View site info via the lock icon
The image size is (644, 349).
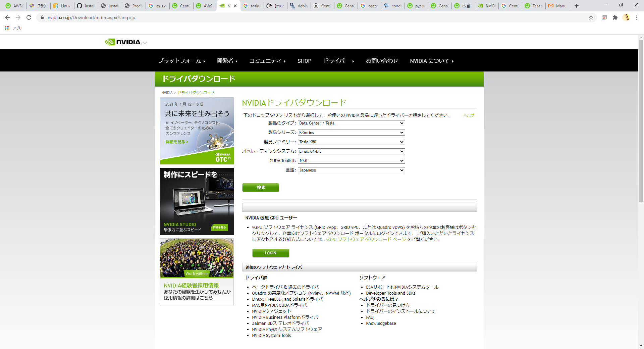point(42,17)
